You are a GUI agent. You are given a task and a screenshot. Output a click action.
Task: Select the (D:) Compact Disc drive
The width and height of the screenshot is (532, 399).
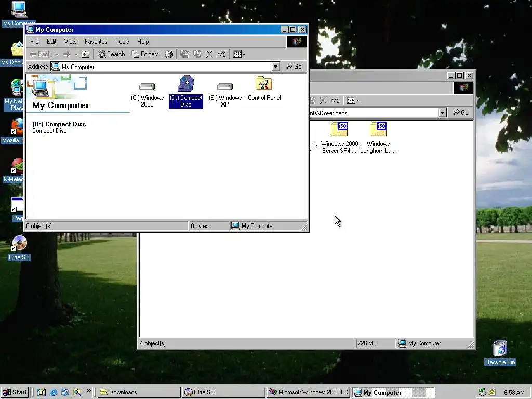[186, 91]
